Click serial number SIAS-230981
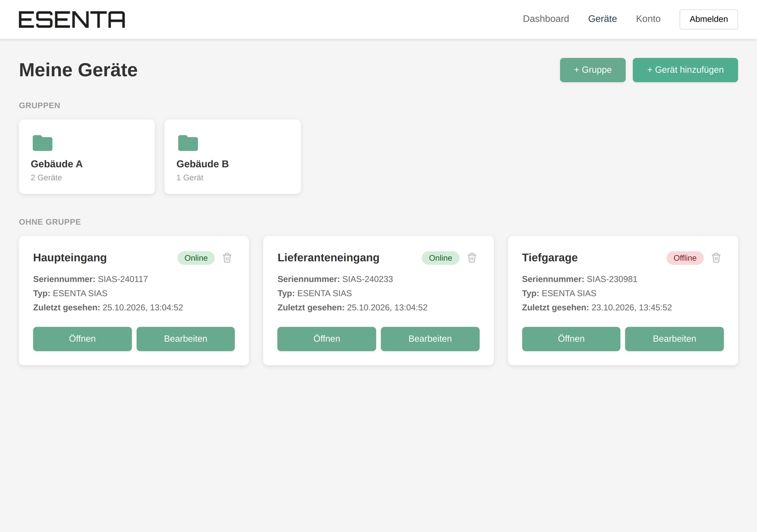The image size is (757, 532). point(612,279)
